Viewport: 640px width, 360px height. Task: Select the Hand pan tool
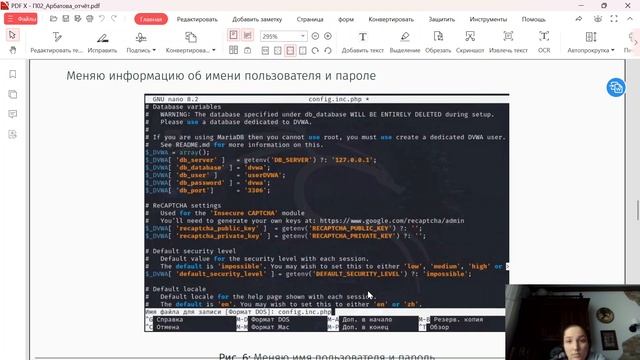pyautogui.click(x=13, y=50)
